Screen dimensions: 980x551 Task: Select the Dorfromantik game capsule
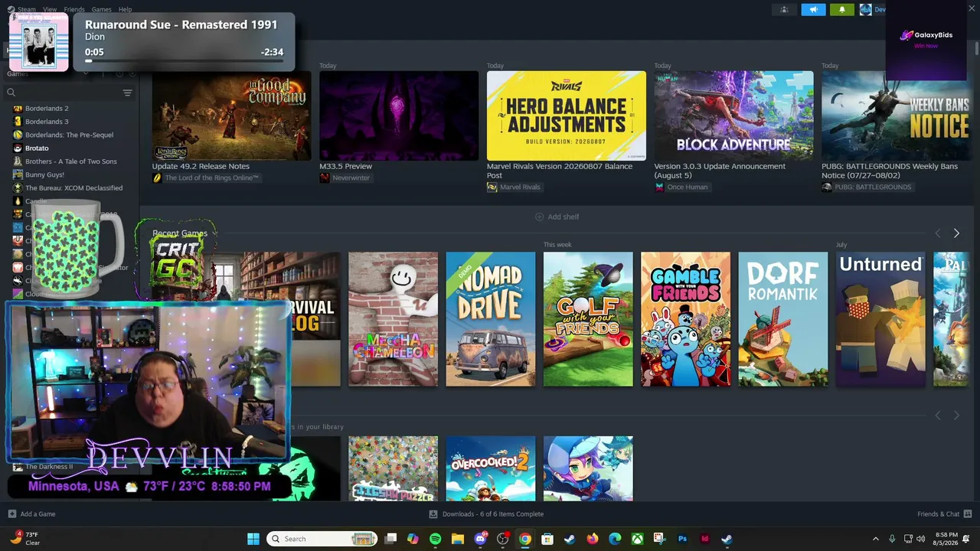pyautogui.click(x=783, y=319)
